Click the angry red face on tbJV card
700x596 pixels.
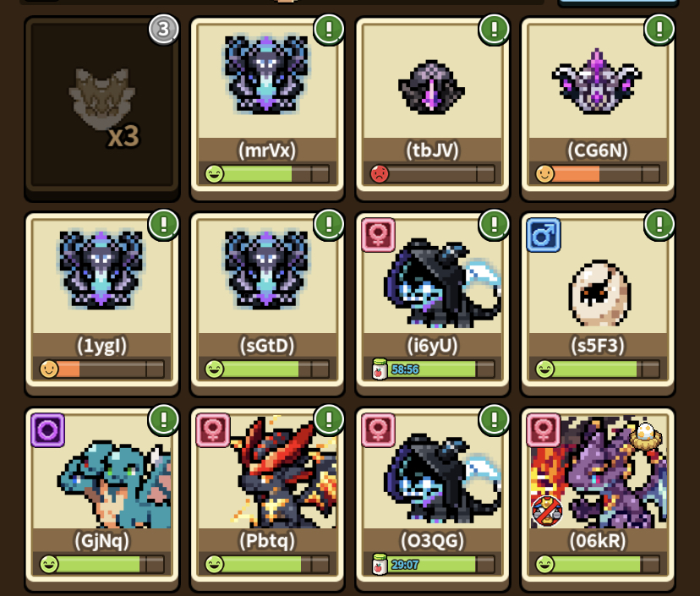click(x=380, y=173)
